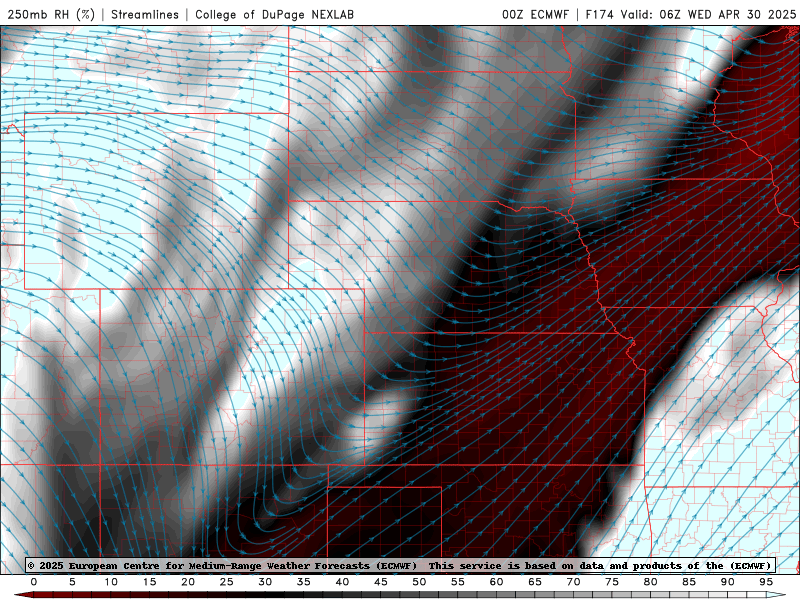Click the "25" color scale label
Screen dimensions: 800x600
point(227,582)
